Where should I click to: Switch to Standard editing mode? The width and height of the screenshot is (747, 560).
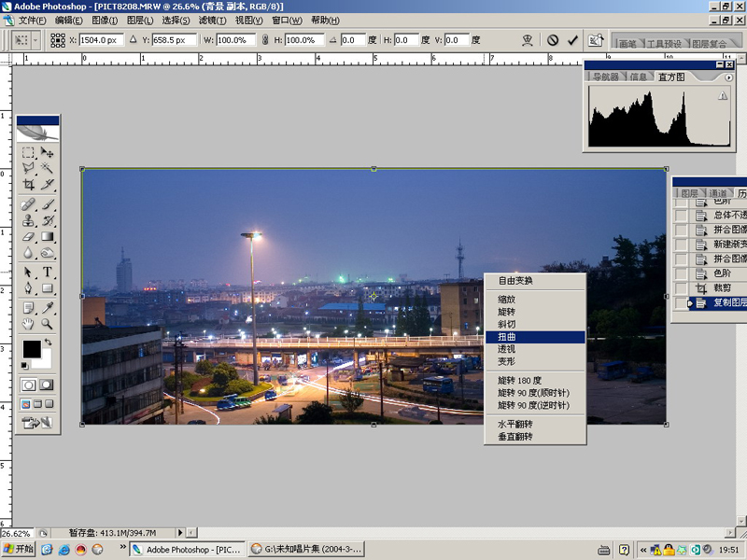click(28, 385)
